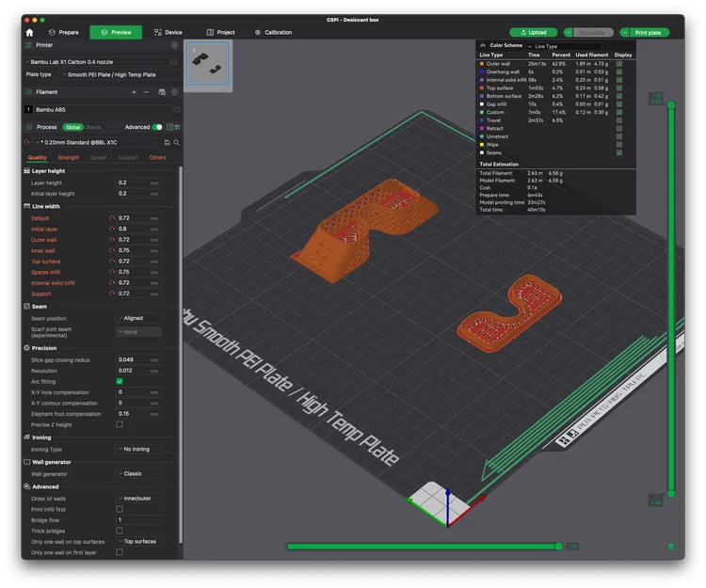Edit the Bambu ABS filament preset
Screen dimensions: 706x588
(x=177, y=109)
